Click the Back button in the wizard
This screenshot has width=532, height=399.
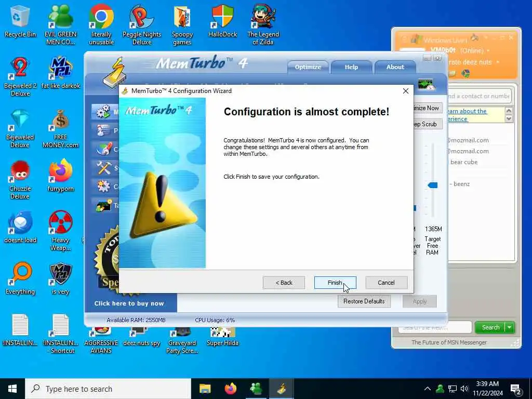pos(284,283)
